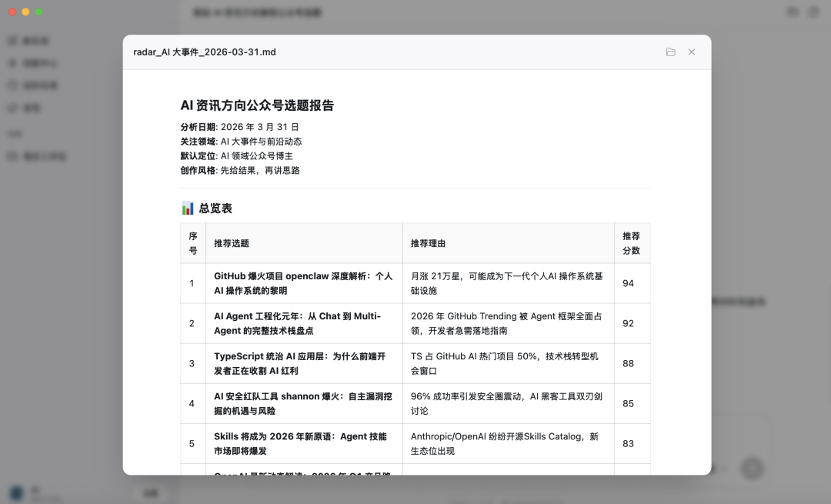Click the share-style icon left of the top-right avatar

794,12
